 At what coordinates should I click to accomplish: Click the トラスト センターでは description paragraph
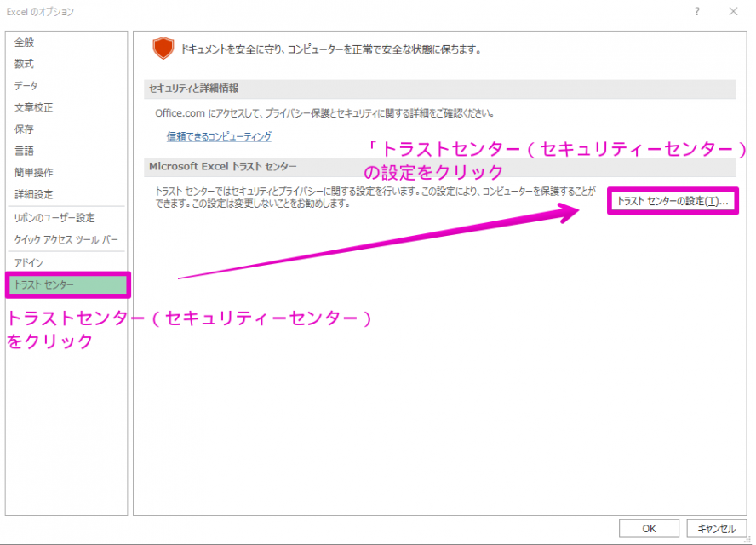tap(375, 198)
